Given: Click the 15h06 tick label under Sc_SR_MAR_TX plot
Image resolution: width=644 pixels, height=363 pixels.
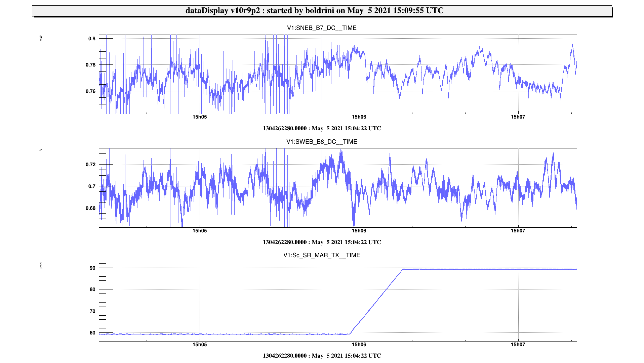Looking at the screenshot, I should (x=359, y=345).
